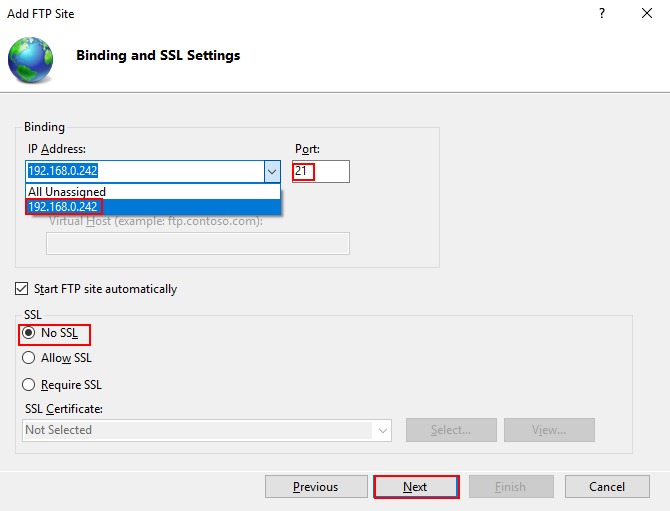Image resolution: width=670 pixels, height=511 pixels.
Task: Choose All Unassigned from the IP list
Action: point(67,192)
